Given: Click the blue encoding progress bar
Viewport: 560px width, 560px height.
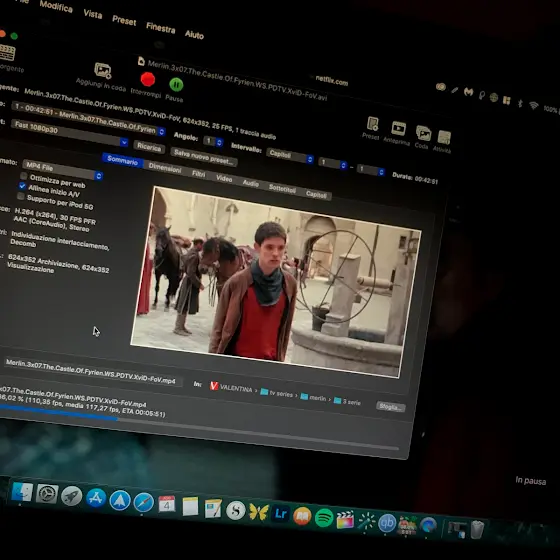Looking at the screenshot, I should click(199, 429).
